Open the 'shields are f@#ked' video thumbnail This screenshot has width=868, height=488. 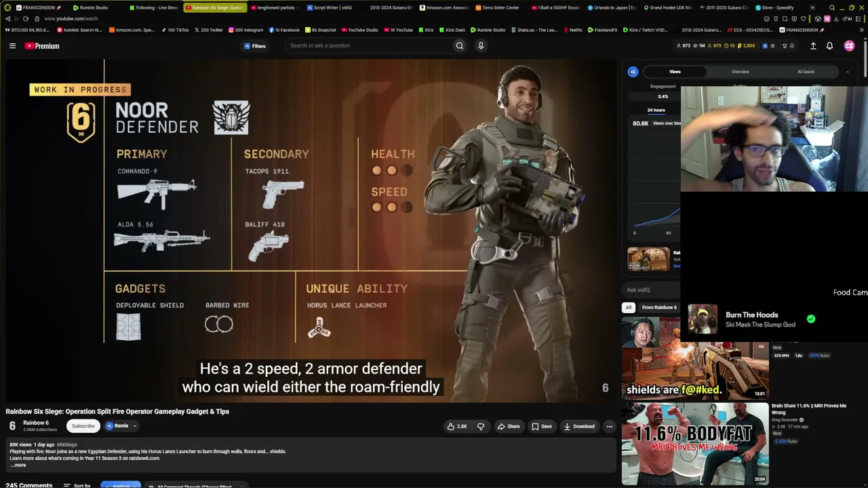[x=695, y=359]
